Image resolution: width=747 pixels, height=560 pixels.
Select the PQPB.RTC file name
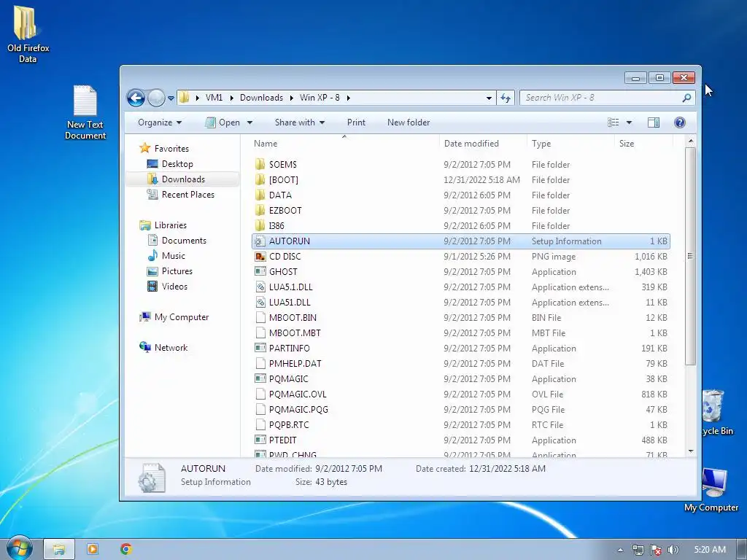[x=289, y=425]
